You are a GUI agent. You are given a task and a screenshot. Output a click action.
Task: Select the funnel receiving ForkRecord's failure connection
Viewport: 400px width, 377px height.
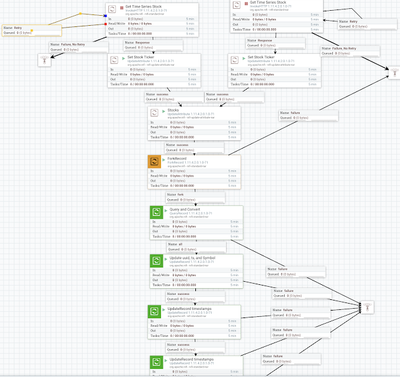click(395, 72)
